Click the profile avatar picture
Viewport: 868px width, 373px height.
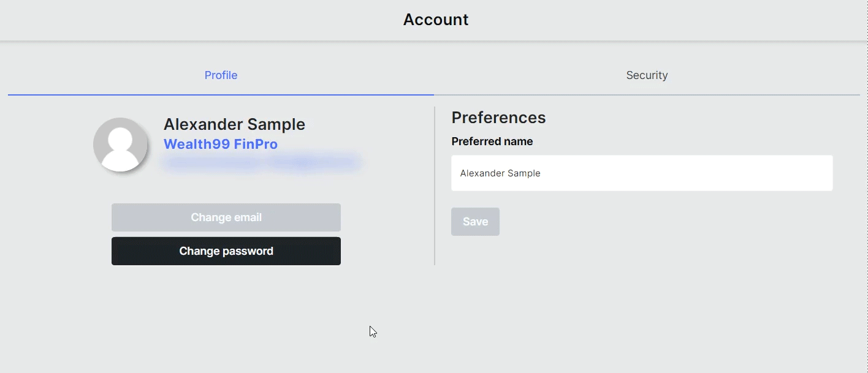click(120, 145)
